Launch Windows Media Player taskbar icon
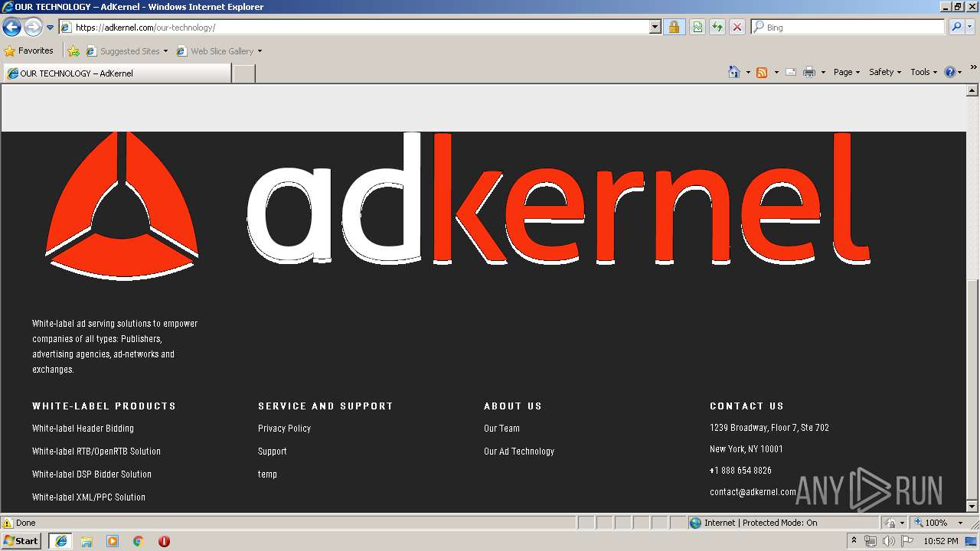The image size is (980, 551). [113, 541]
